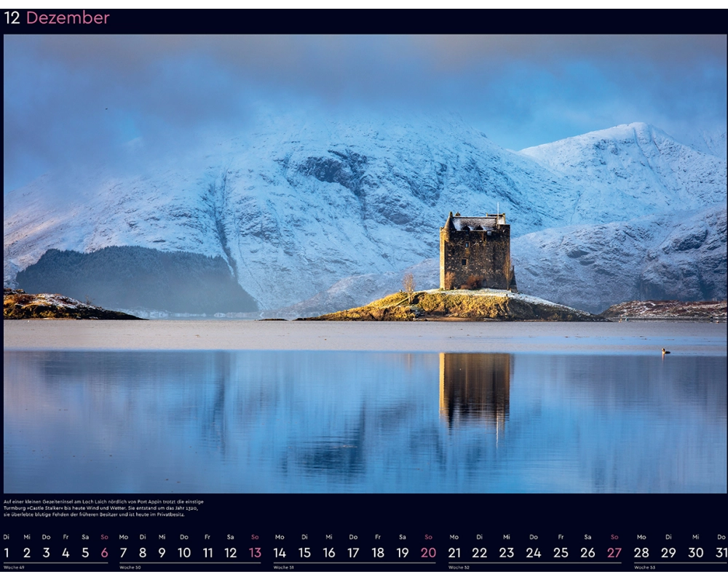
Task: Select date 17 in the calendar
Action: coord(353,552)
